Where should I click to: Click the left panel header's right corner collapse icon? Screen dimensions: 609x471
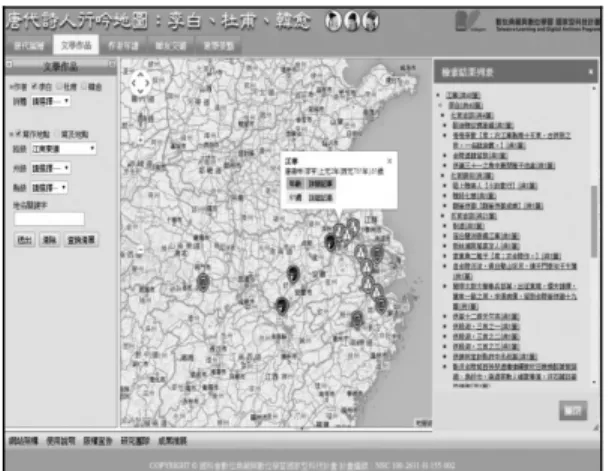[112, 64]
